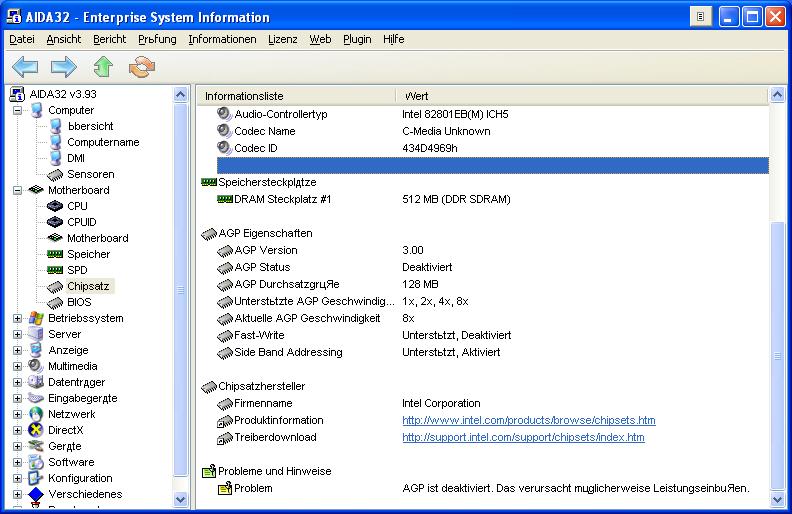Viewport: 792px width, 514px height.
Task: Open the Intel support Treiberdownload link
Action: [x=523, y=437]
